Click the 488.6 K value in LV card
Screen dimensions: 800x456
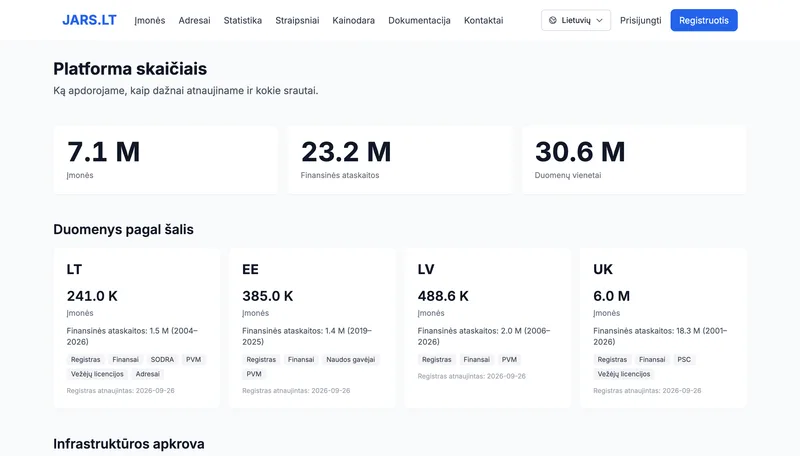coord(443,296)
